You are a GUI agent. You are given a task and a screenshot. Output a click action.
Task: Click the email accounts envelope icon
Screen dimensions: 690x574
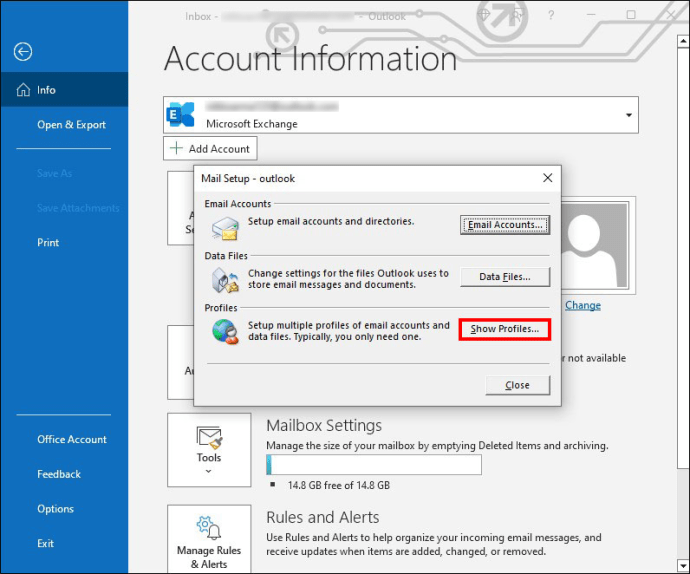pos(225,228)
